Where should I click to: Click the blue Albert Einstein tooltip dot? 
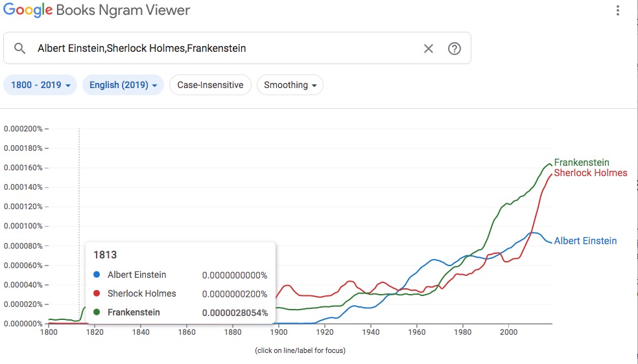(x=97, y=275)
